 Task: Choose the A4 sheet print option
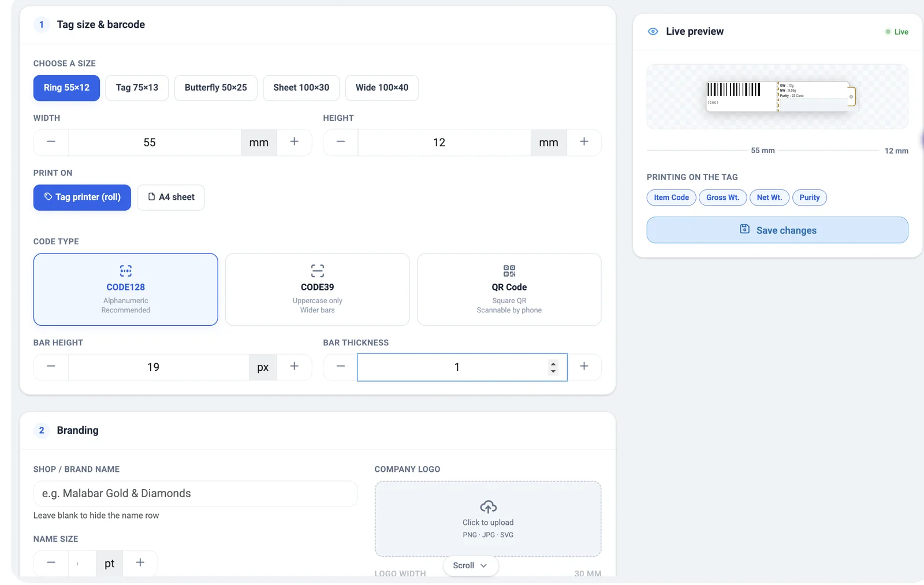coord(171,198)
